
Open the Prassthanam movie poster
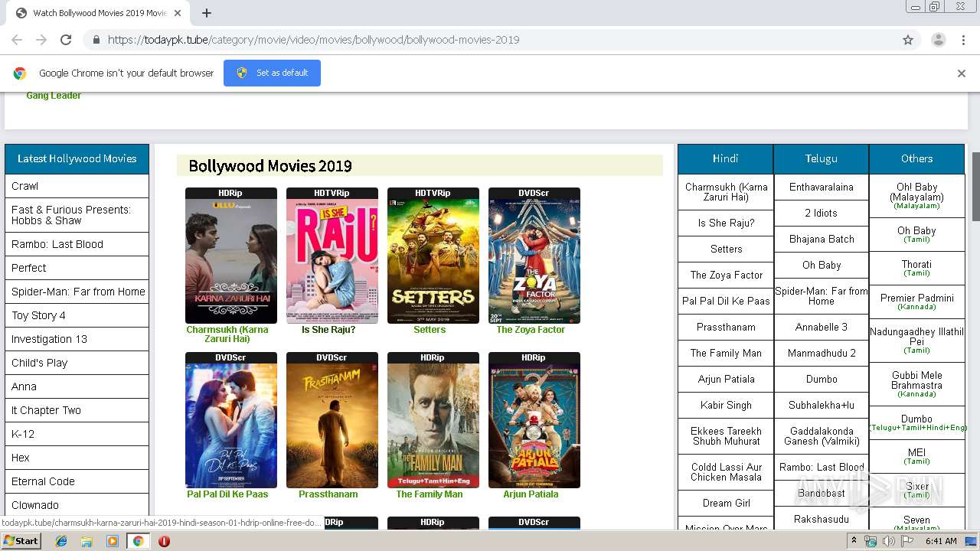pos(332,425)
